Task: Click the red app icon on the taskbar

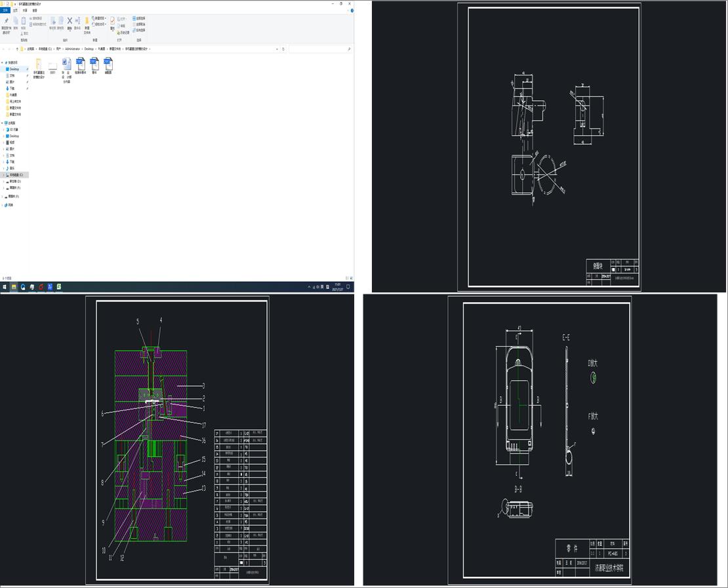Action: (x=41, y=287)
